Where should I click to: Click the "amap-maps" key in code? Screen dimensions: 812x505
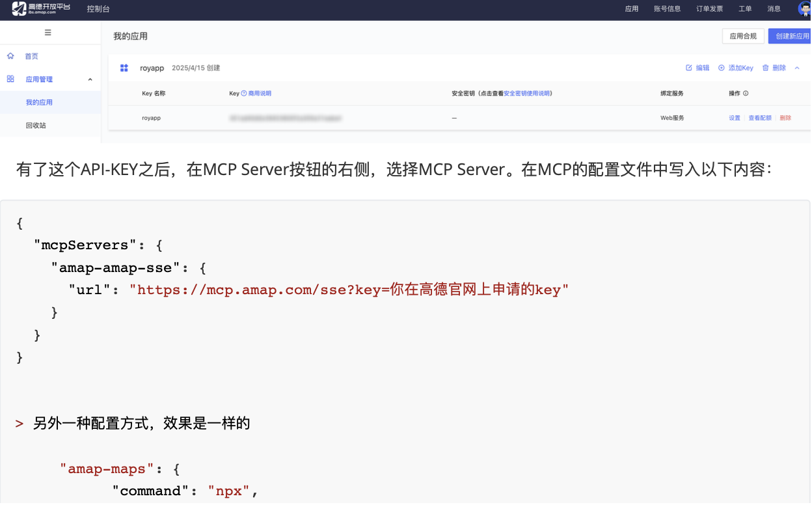[x=107, y=469]
